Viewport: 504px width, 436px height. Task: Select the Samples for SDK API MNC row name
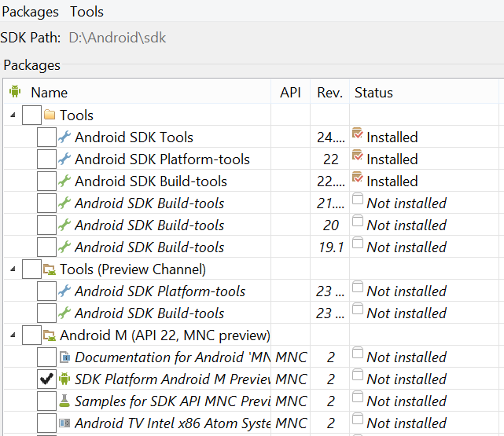pos(173,401)
